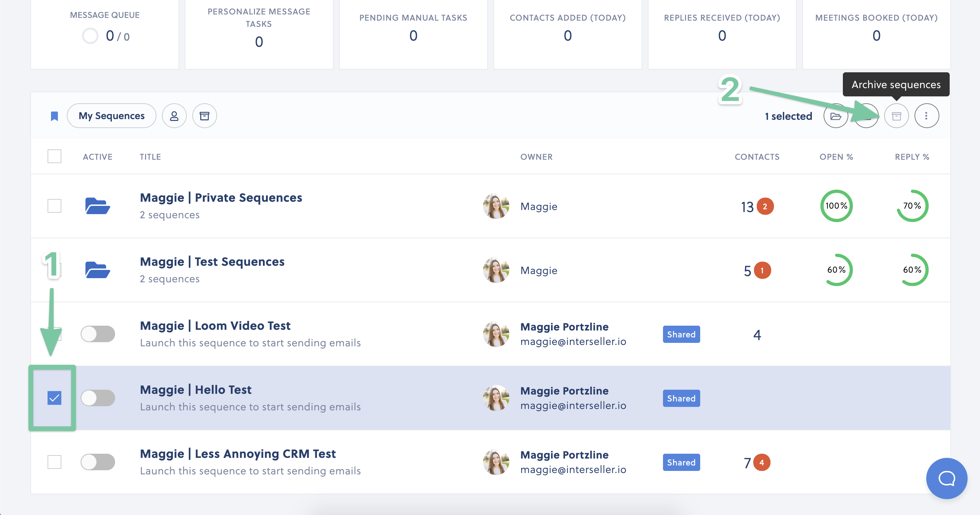Check the select-all checkbox in the header
Viewport: 980px width, 515px height.
(54, 156)
